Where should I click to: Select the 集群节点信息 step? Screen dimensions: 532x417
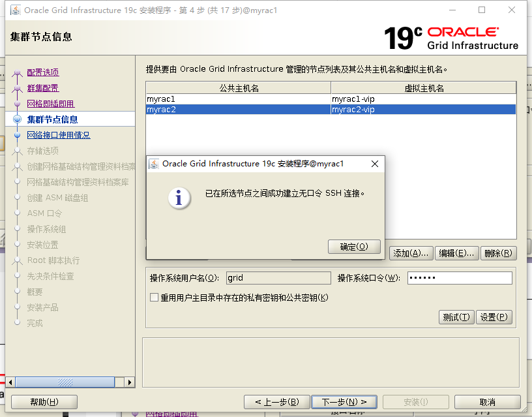pyautogui.click(x=52, y=119)
